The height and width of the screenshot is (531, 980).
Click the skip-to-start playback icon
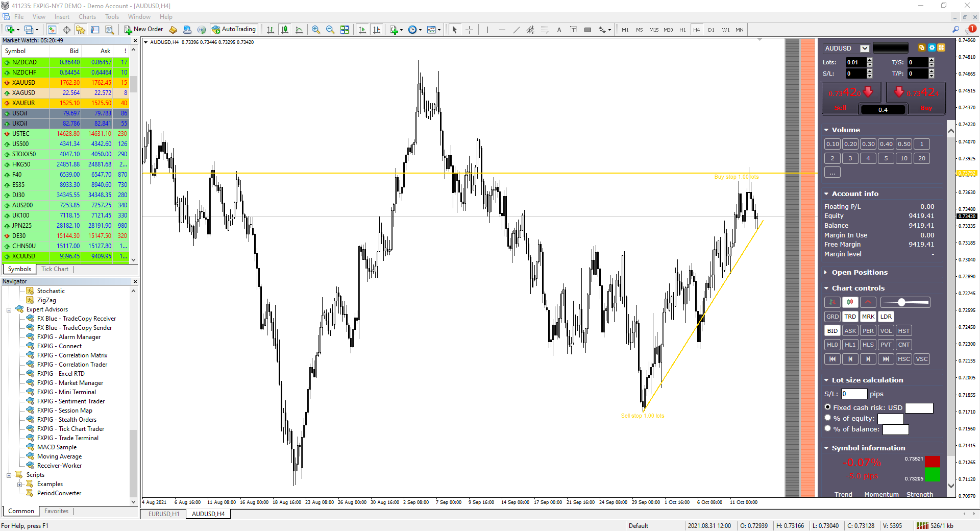click(x=832, y=359)
